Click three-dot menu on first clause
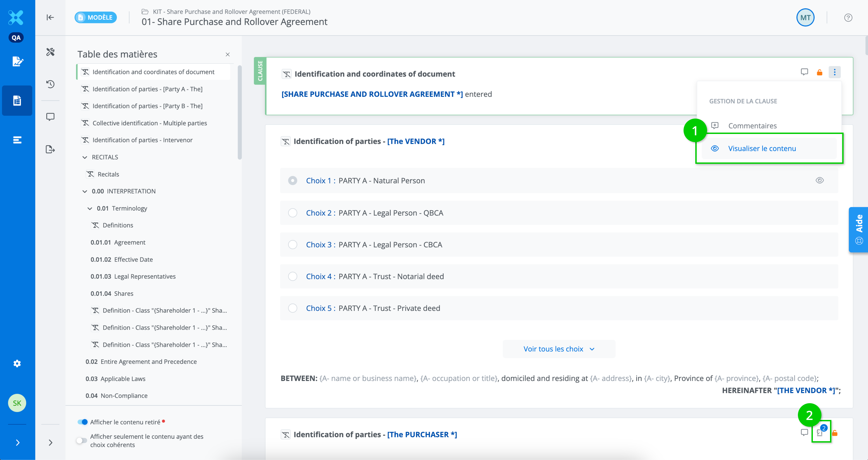 click(834, 72)
